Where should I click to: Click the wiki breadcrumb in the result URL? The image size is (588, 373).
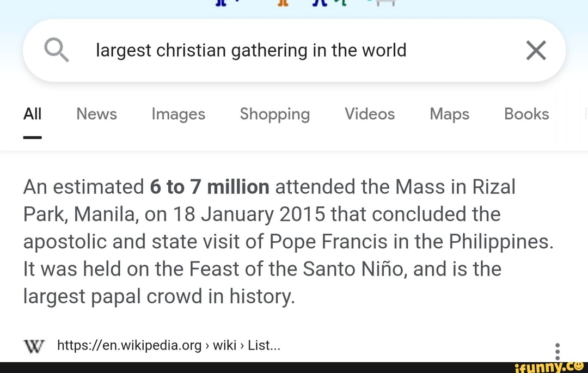pyautogui.click(x=225, y=345)
